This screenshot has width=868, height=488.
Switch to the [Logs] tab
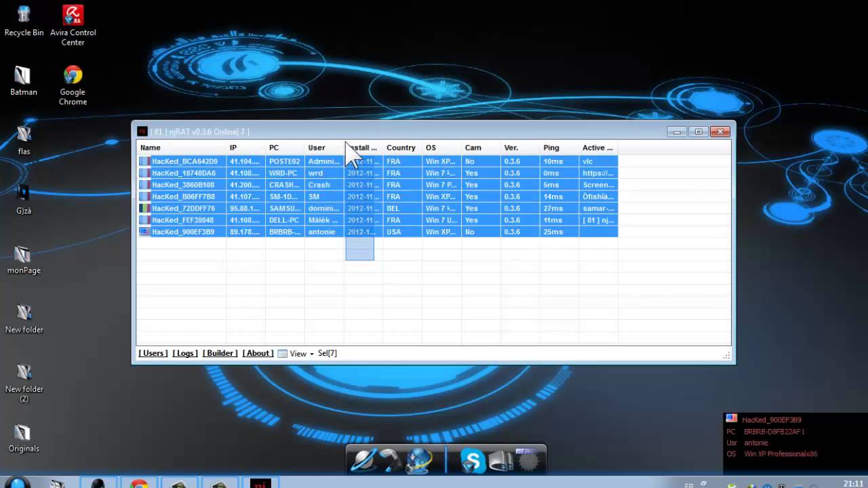point(185,353)
